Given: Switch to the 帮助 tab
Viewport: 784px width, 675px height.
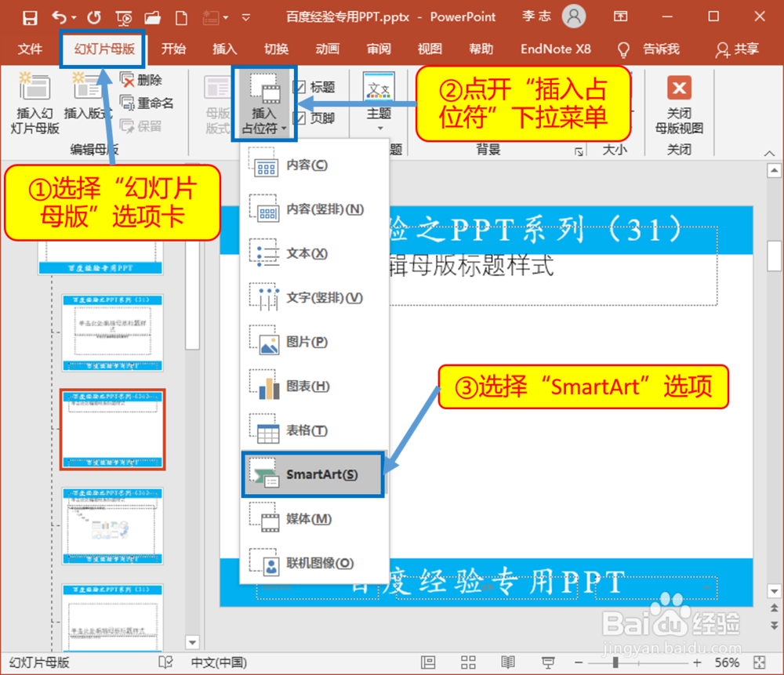Looking at the screenshot, I should click(x=481, y=49).
